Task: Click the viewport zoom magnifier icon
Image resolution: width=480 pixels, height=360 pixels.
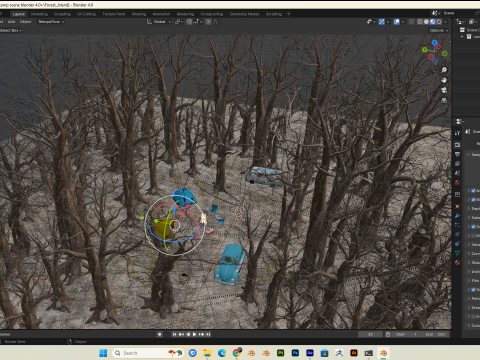Action: [x=444, y=70]
